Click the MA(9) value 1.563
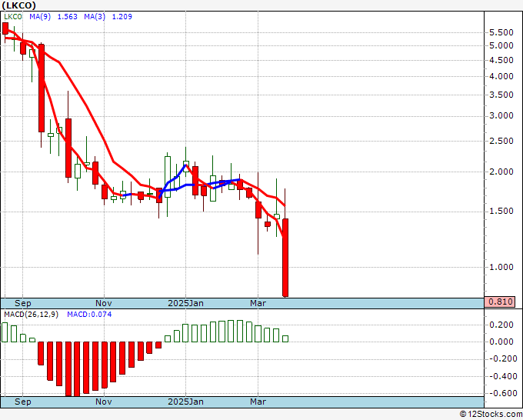The image size is (523, 420). click(68, 17)
